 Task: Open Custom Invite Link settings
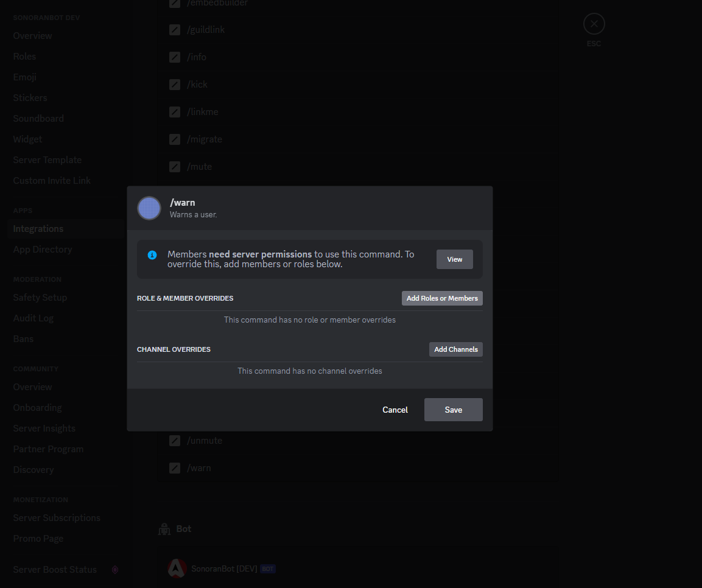click(65, 180)
